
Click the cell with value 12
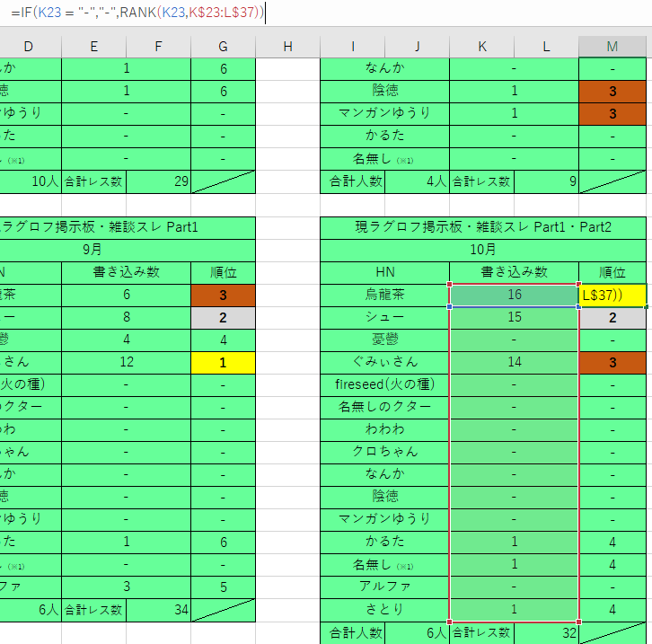127,362
